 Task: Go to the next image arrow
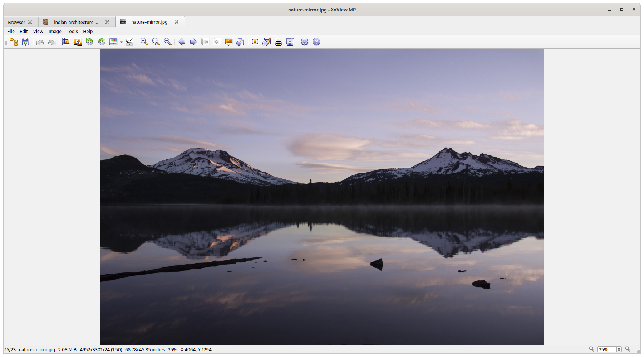click(193, 42)
